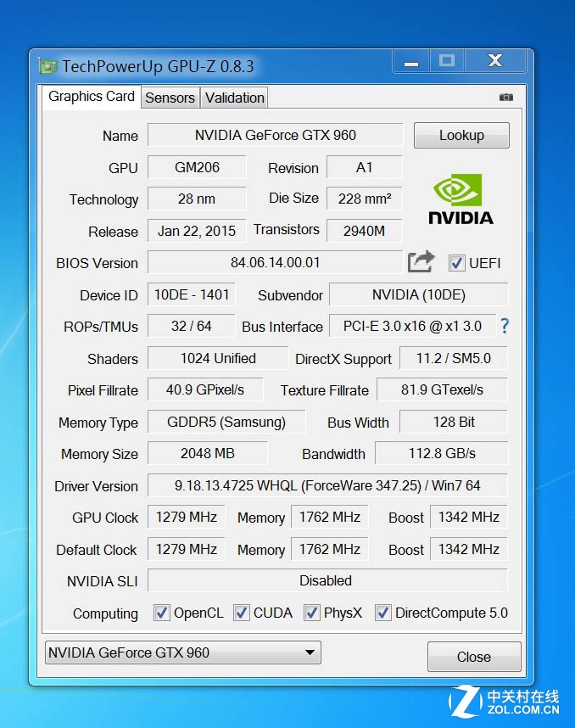Image resolution: width=575 pixels, height=728 pixels.
Task: Click the BIOS Version field 84.06.14.00.01
Action: point(275,262)
